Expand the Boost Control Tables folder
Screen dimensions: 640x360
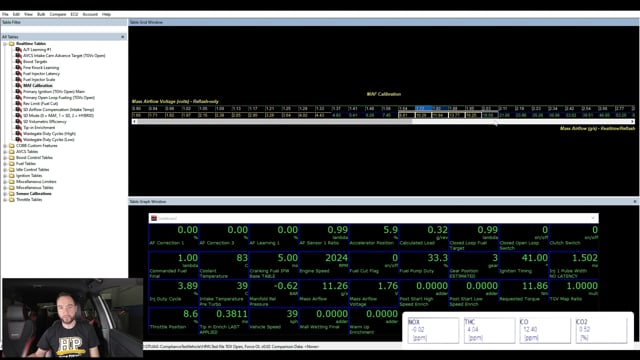pyautogui.click(x=5, y=158)
